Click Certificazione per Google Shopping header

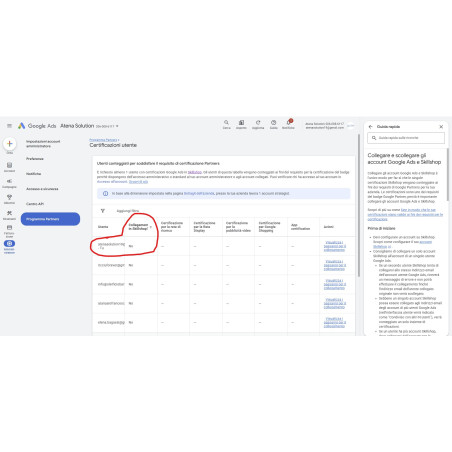click(269, 227)
